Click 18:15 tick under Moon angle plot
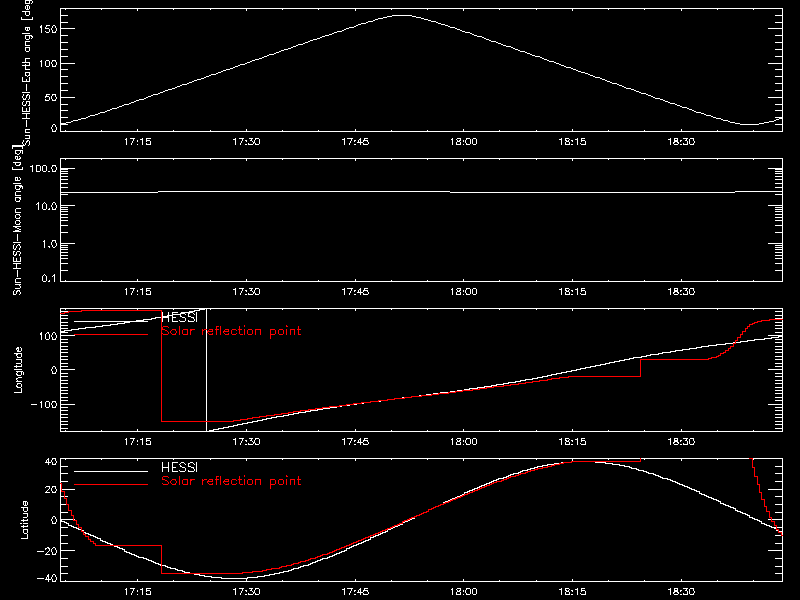Image resolution: width=800 pixels, height=600 pixels. point(572,292)
